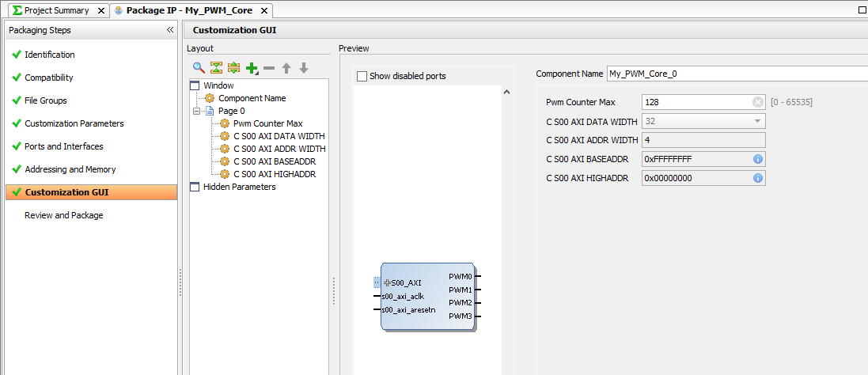Click the collapse all icon in Layout toolbar
The width and height of the screenshot is (868, 375).
coord(216,68)
